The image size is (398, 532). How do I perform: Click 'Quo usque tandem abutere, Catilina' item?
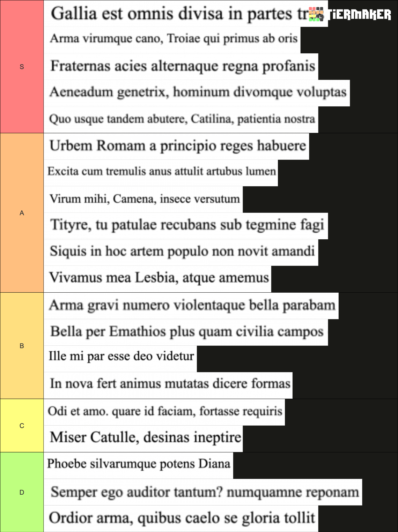coord(181,120)
